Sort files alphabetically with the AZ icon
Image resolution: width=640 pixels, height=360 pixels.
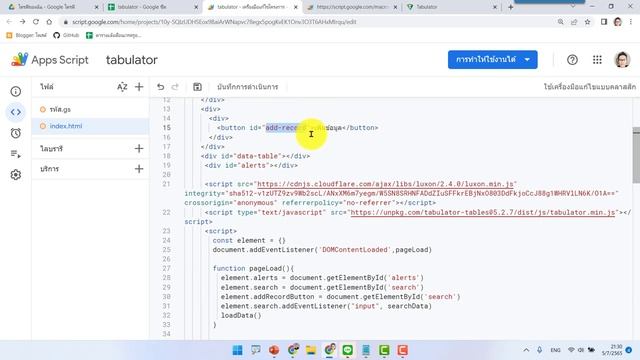tap(122, 87)
